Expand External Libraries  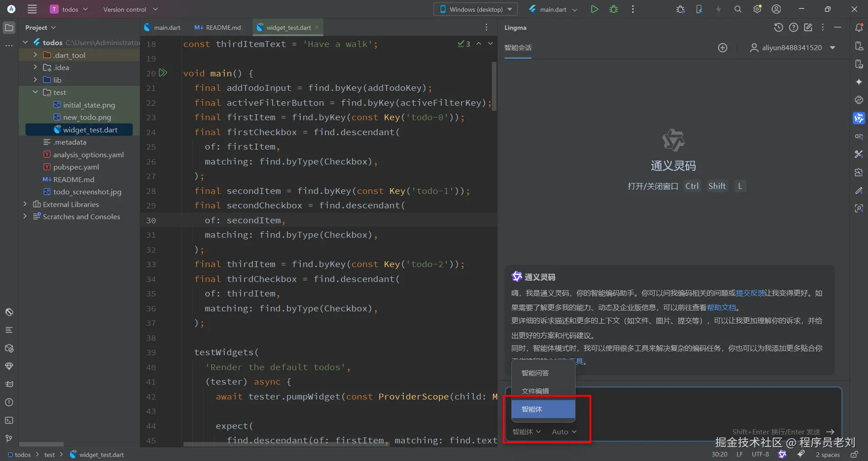click(x=25, y=204)
